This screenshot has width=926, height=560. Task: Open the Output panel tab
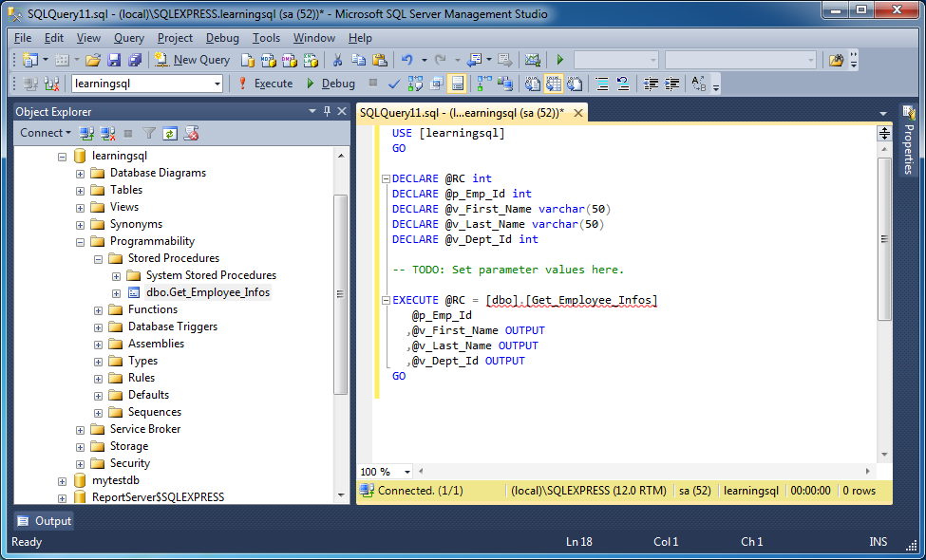(45, 521)
